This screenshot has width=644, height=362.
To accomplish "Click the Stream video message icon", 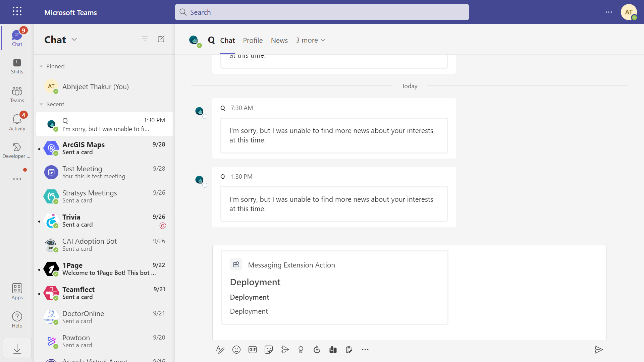I will click(x=285, y=350).
